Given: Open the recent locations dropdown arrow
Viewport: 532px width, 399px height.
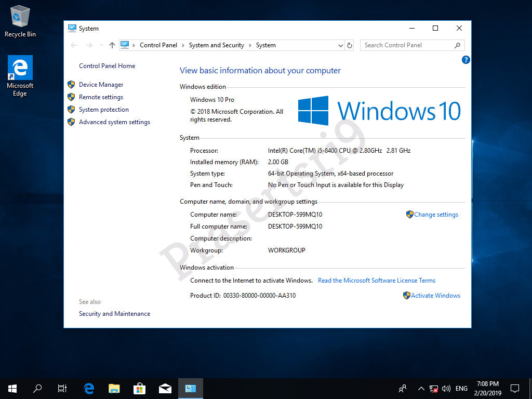Looking at the screenshot, I should tap(101, 45).
